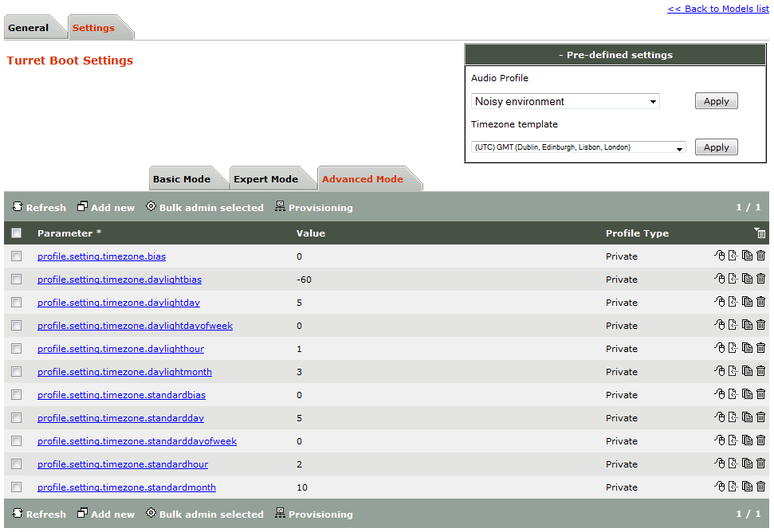The image size is (774, 532).
Task: Click the Refresh icon in the top toolbar
Action: [x=18, y=206]
